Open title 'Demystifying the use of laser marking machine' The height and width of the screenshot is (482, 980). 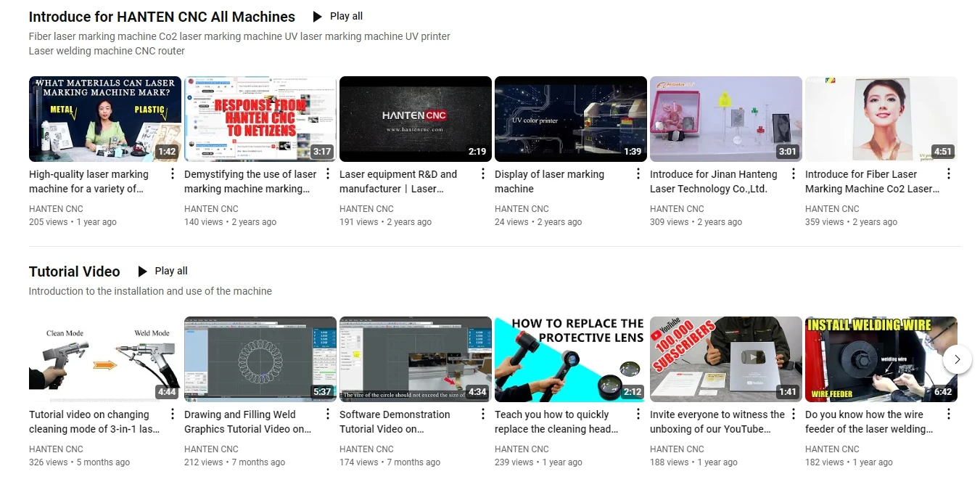[250, 181]
